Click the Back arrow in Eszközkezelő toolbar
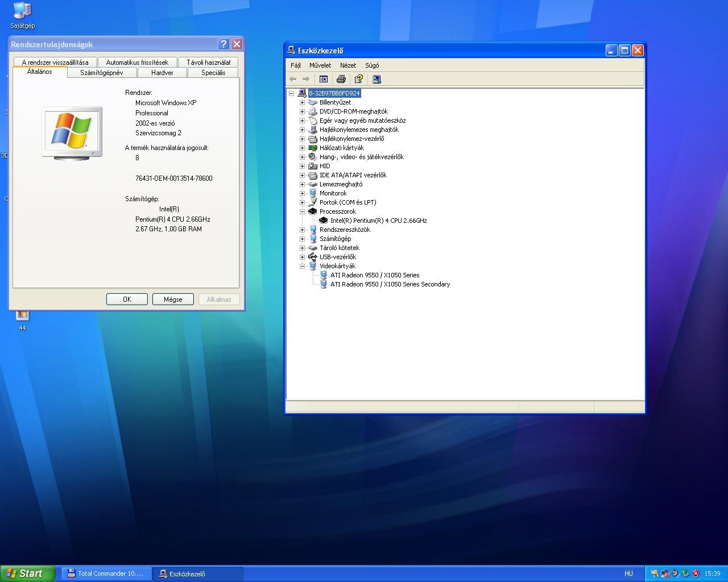The width and height of the screenshot is (728, 582). click(293, 79)
